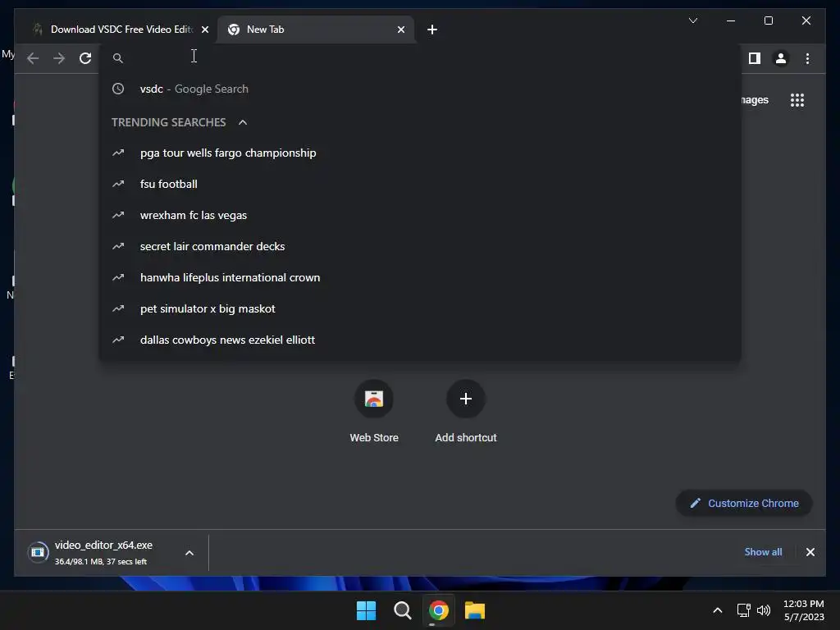Open the profile avatar menu
The height and width of the screenshot is (630, 840).
[x=781, y=58]
